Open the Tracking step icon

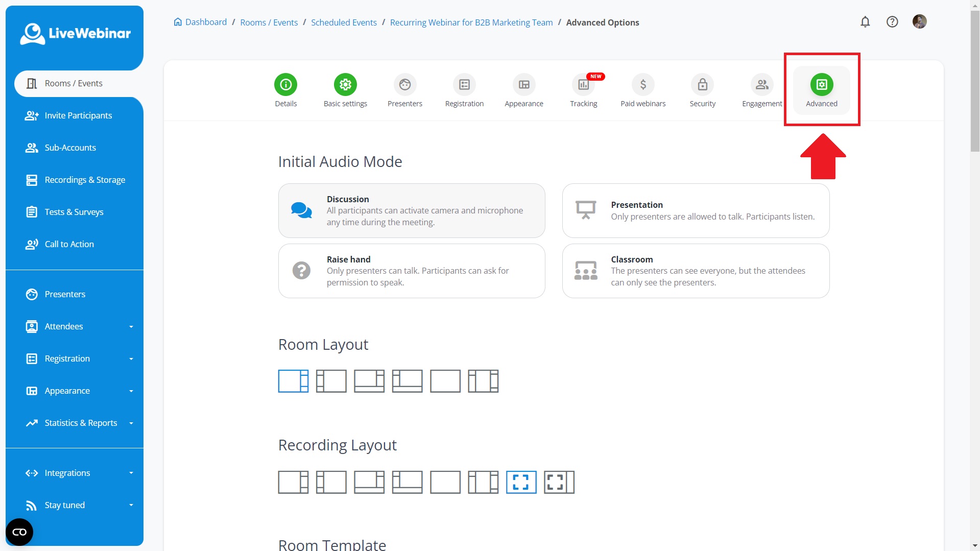point(583,85)
